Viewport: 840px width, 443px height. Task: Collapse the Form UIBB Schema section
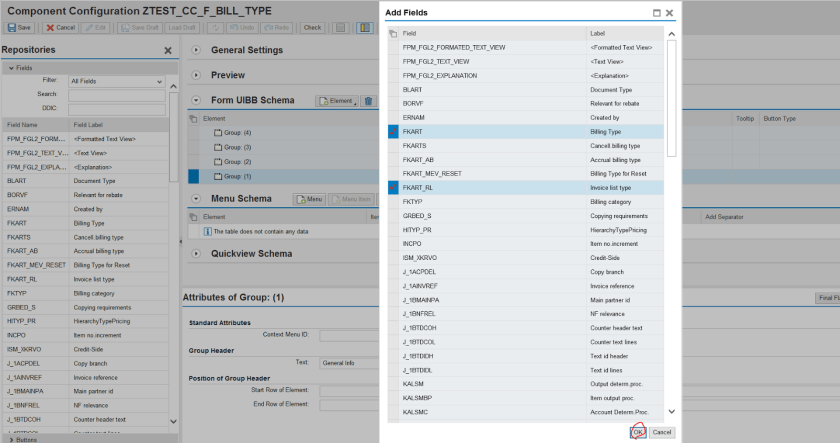point(196,100)
